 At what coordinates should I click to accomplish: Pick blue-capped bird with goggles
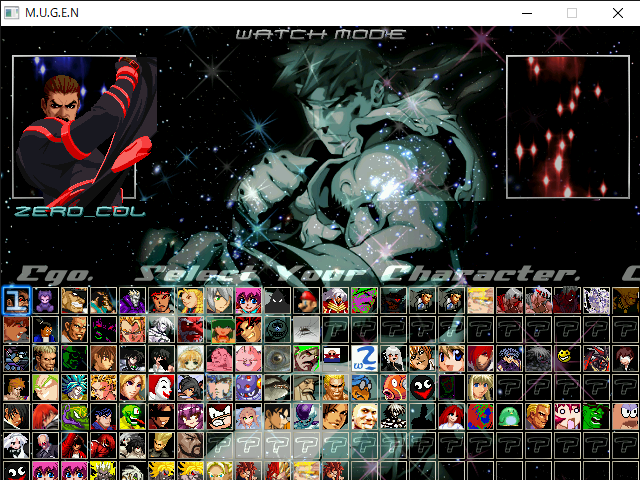pos(364,388)
